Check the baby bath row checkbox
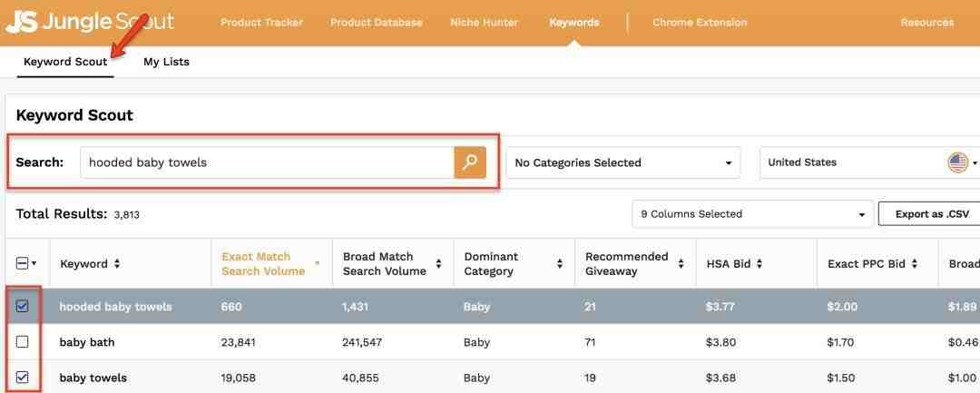980x393 pixels. [23, 342]
